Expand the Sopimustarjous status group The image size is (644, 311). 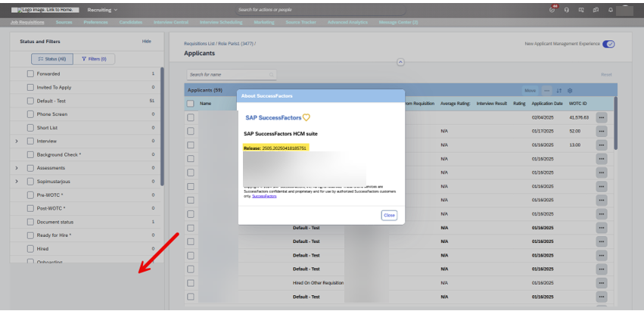[x=17, y=182]
